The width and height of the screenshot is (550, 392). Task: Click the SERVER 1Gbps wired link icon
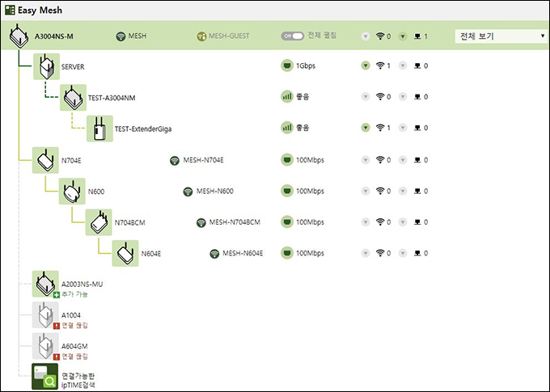pyautogui.click(x=287, y=65)
